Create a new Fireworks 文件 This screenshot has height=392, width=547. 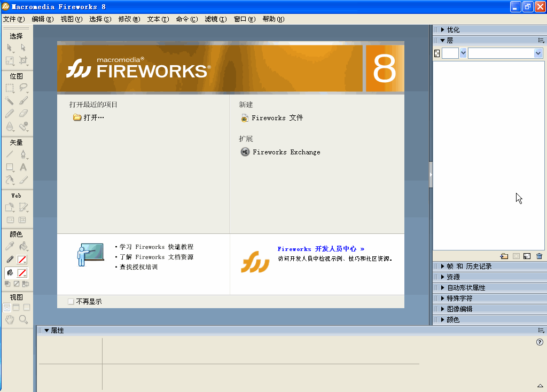pos(272,118)
